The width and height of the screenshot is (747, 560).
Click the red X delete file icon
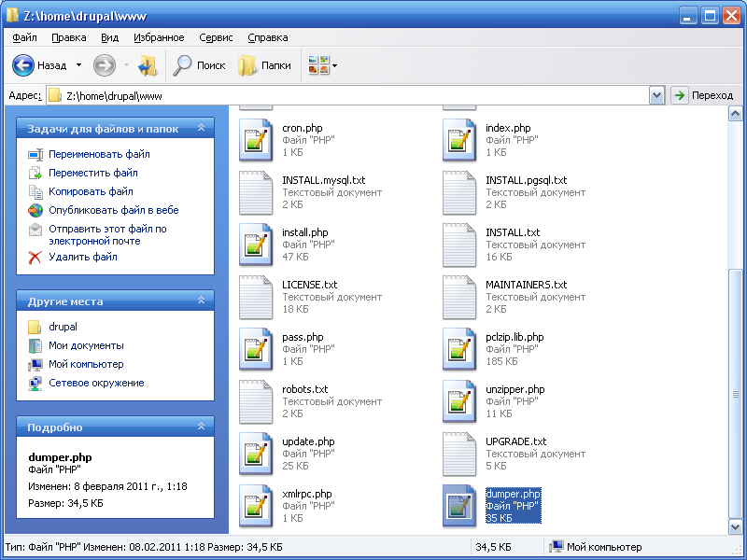[35, 258]
